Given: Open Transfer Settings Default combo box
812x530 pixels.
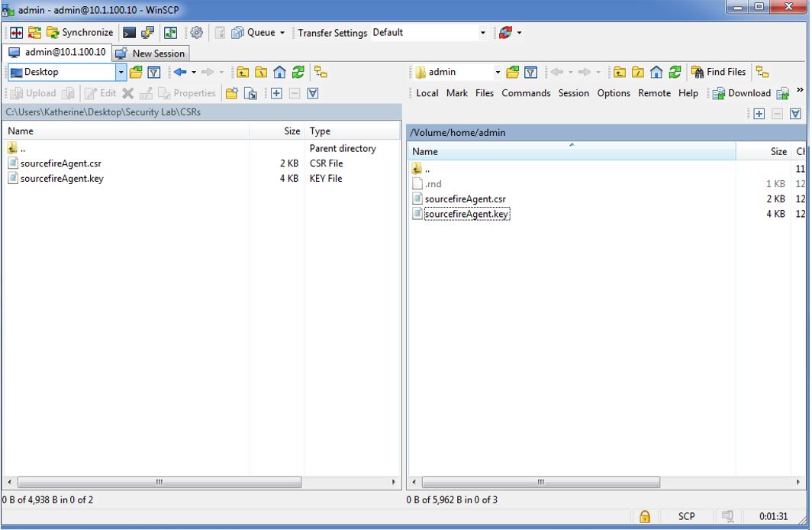Looking at the screenshot, I should [430, 33].
